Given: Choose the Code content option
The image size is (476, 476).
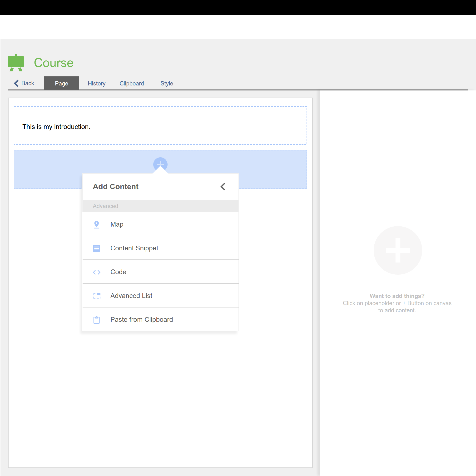Looking at the screenshot, I should [x=118, y=272].
